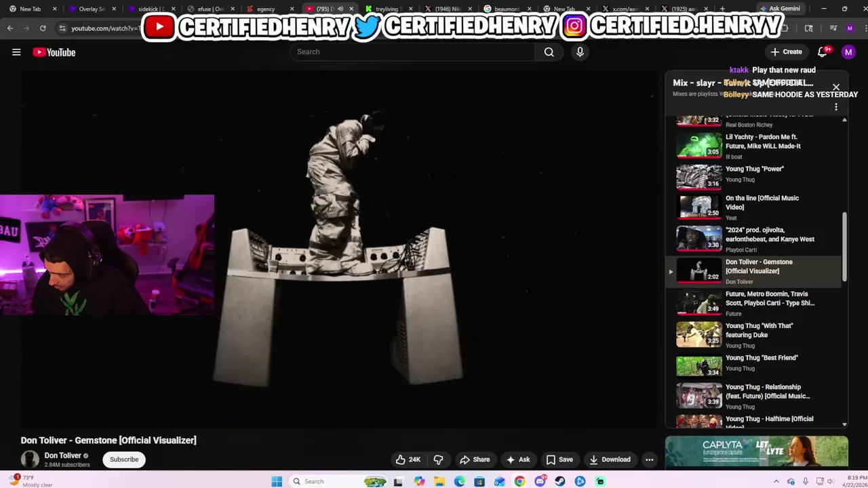Open the account avatar menu
Image resolution: width=868 pixels, height=488 pixels.
[x=848, y=52]
